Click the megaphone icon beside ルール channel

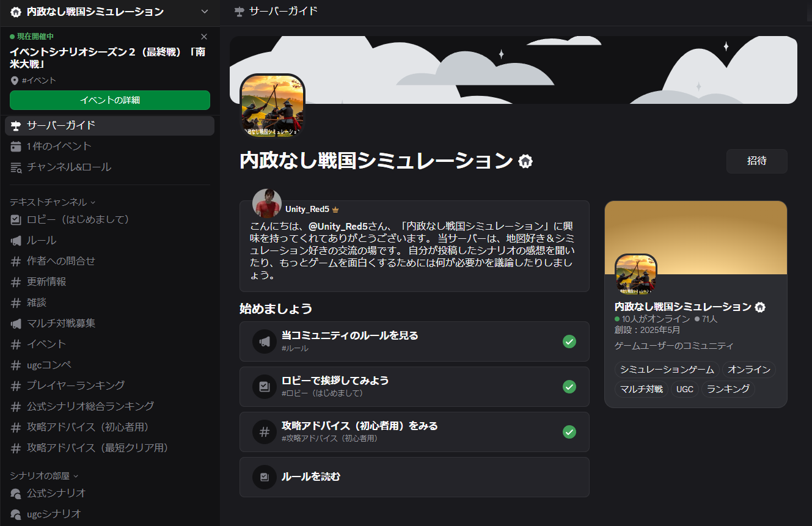pos(16,240)
